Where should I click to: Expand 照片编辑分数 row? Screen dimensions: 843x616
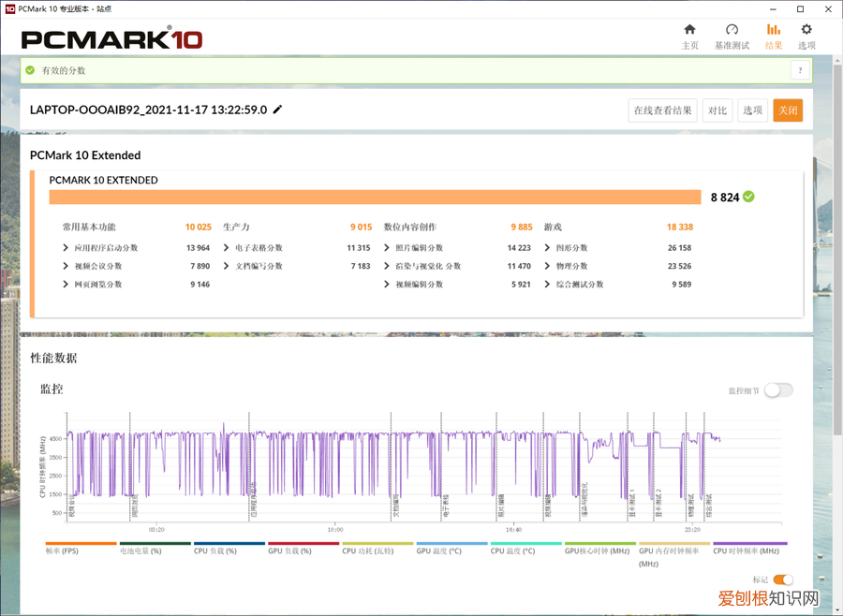388,248
